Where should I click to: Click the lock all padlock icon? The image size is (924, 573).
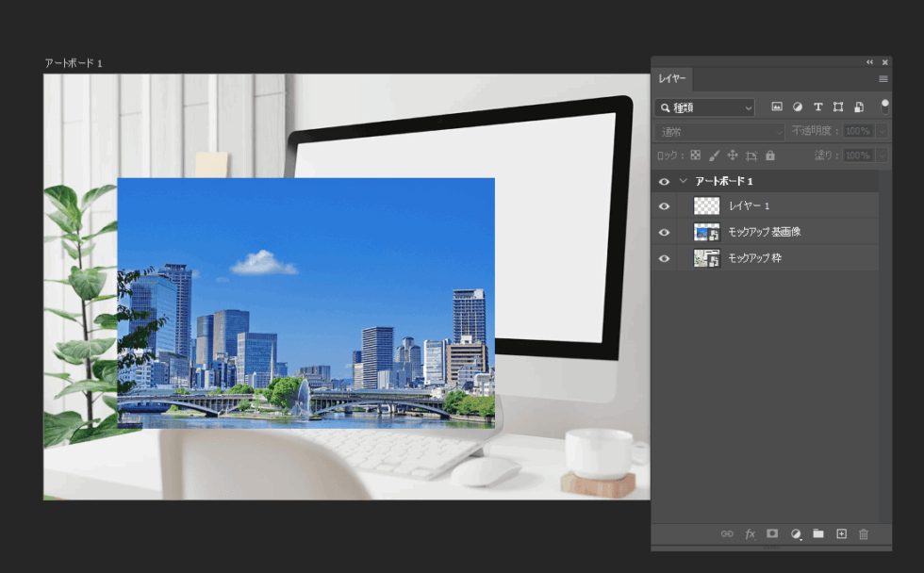[770, 156]
